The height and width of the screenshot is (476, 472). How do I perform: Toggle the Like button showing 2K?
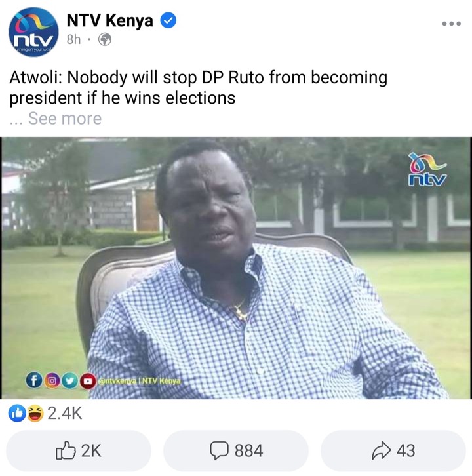79,450
